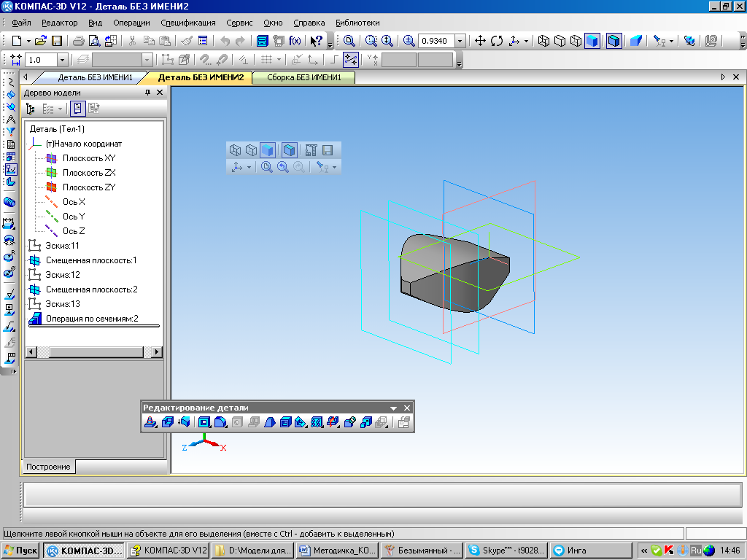Print the document using the printer icon

pos(79,41)
